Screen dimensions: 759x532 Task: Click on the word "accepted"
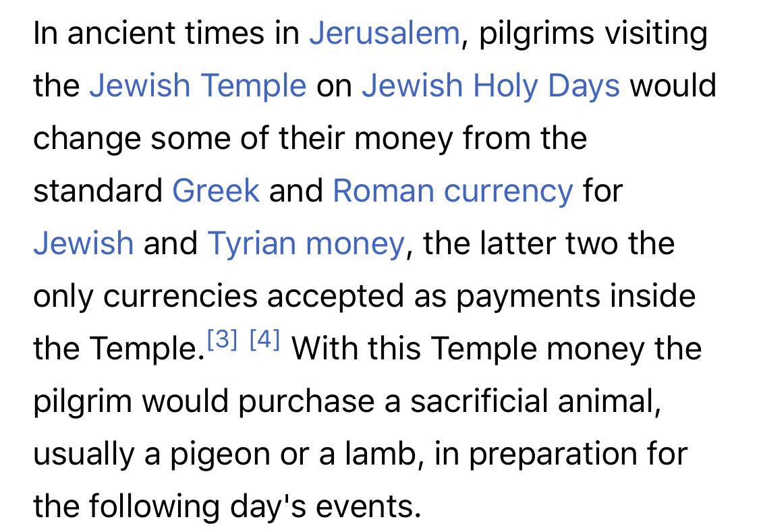tap(335, 295)
